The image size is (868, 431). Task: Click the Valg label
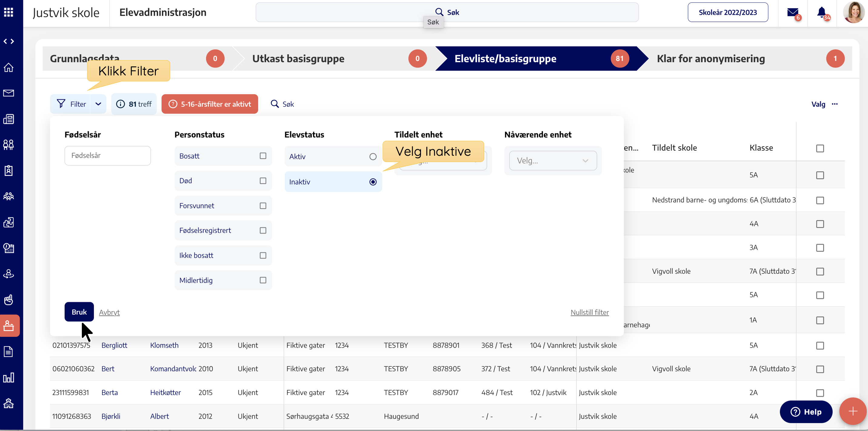point(818,104)
